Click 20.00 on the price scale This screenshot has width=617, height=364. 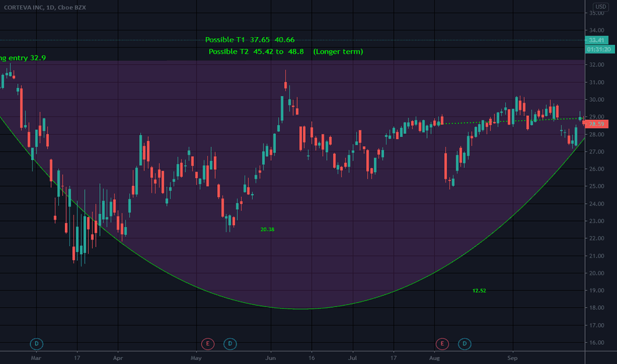(x=596, y=273)
